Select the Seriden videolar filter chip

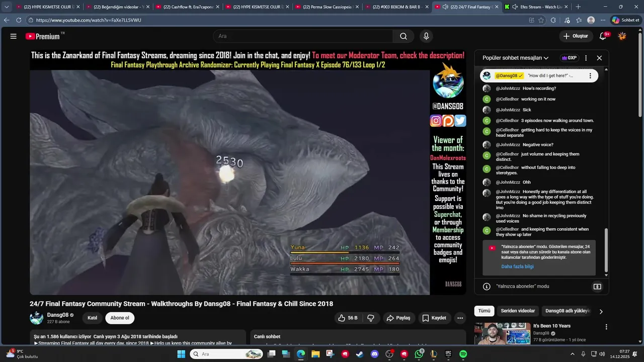518,311
